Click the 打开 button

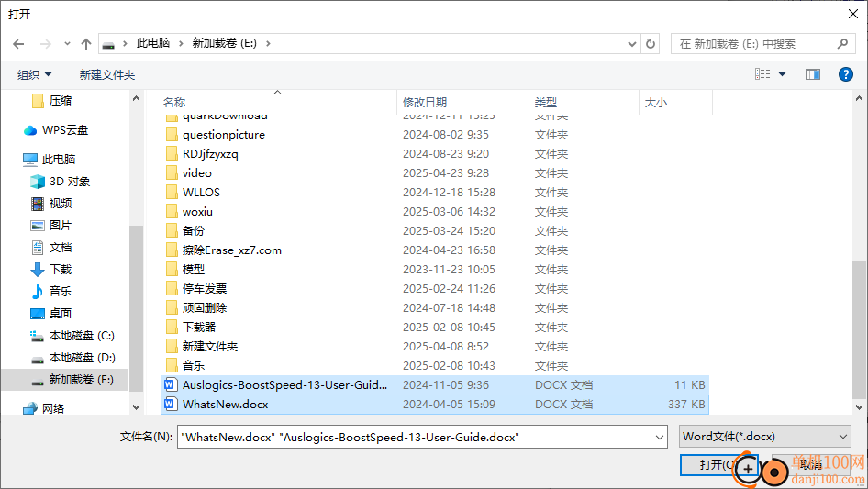718,464
